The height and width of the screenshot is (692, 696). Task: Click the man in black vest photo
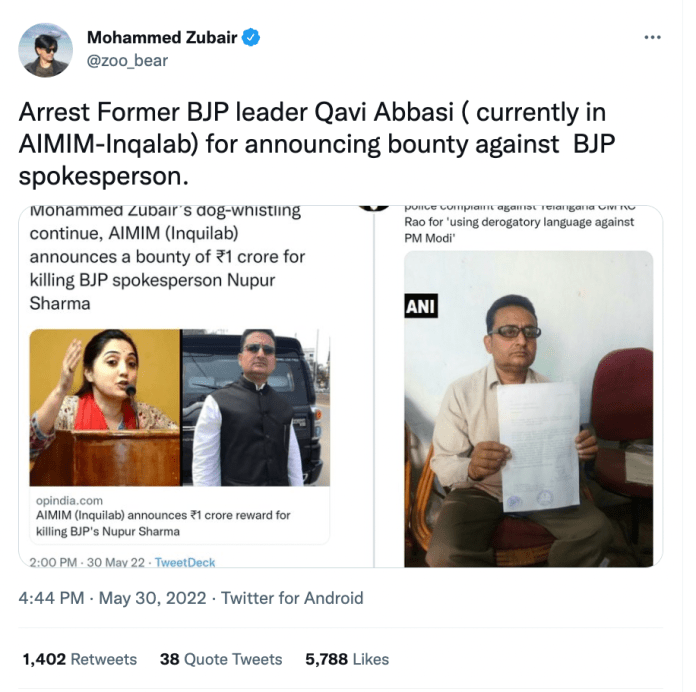[256, 407]
